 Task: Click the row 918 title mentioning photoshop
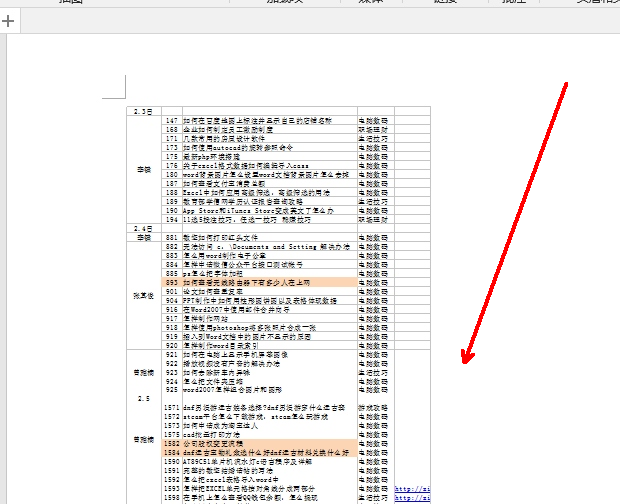click(249, 328)
